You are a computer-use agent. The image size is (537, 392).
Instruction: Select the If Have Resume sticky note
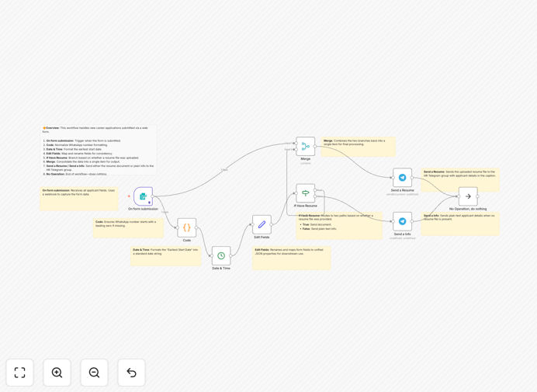(339, 225)
